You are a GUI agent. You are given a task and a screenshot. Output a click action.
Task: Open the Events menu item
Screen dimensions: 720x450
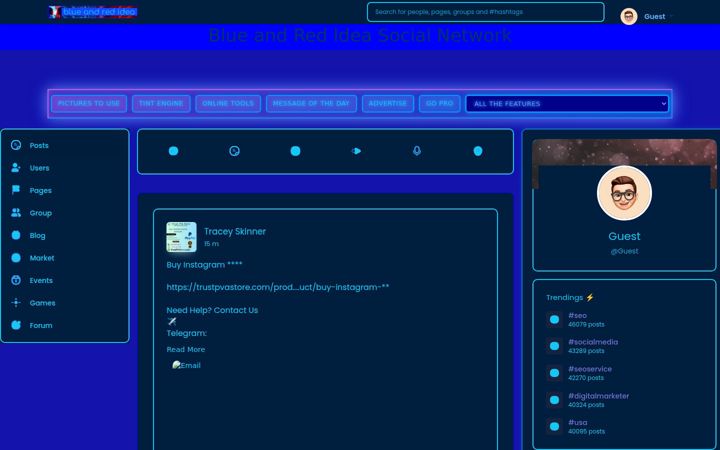coord(41,281)
